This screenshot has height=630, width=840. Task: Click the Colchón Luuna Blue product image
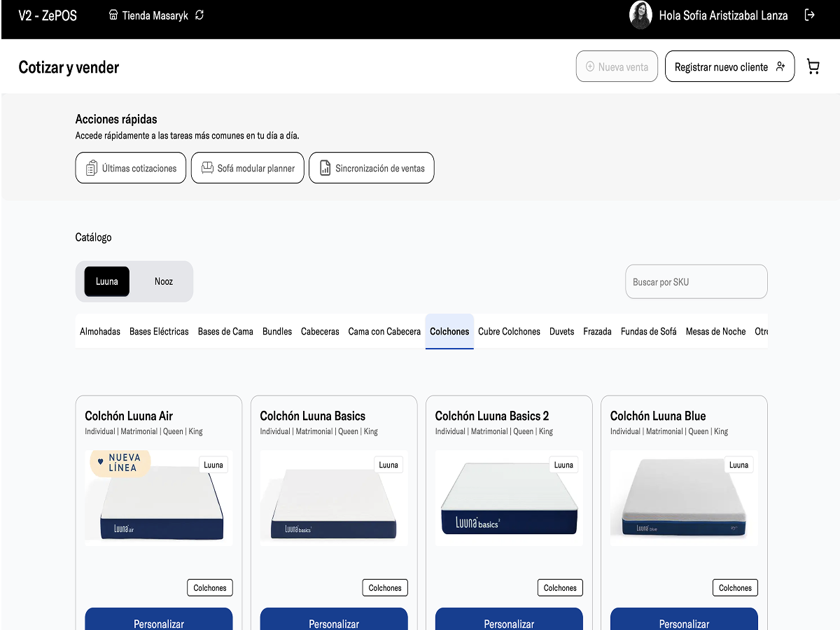point(684,498)
